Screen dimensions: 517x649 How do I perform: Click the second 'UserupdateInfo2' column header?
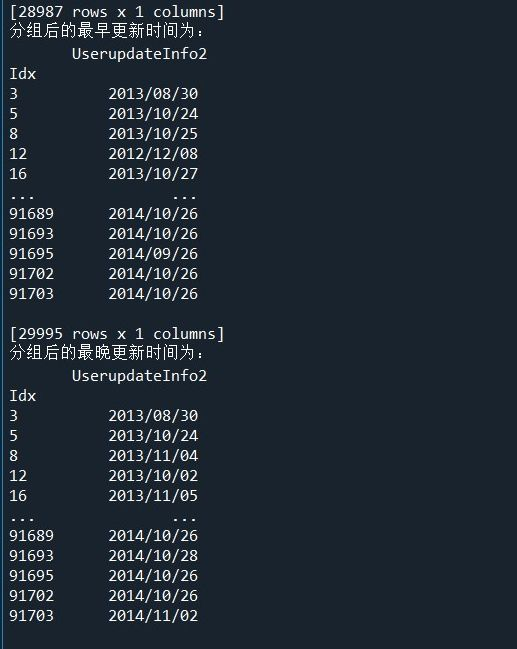(x=139, y=376)
